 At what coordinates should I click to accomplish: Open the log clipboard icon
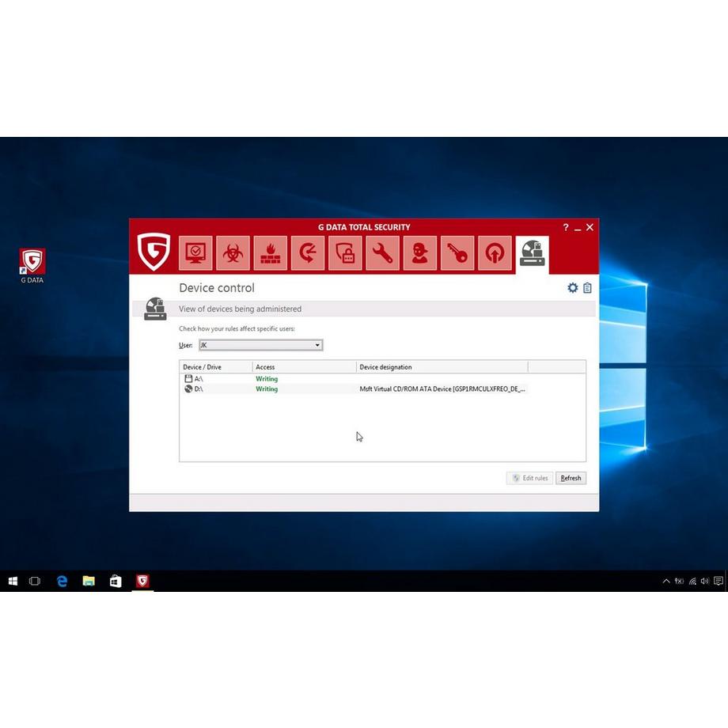(587, 288)
